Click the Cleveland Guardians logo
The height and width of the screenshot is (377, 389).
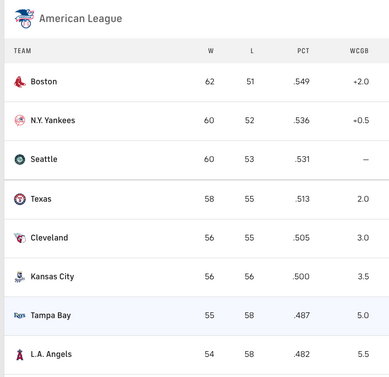(20, 238)
